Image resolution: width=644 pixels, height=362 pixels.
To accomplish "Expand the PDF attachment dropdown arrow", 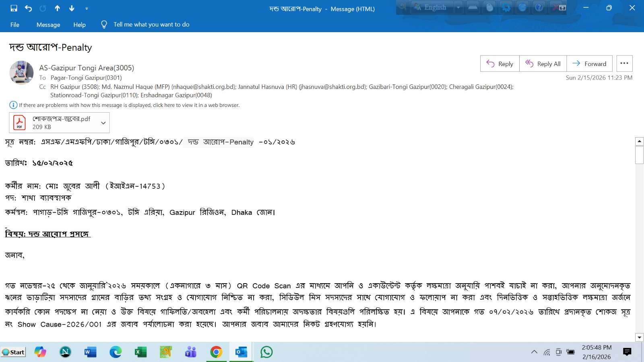I will (103, 123).
